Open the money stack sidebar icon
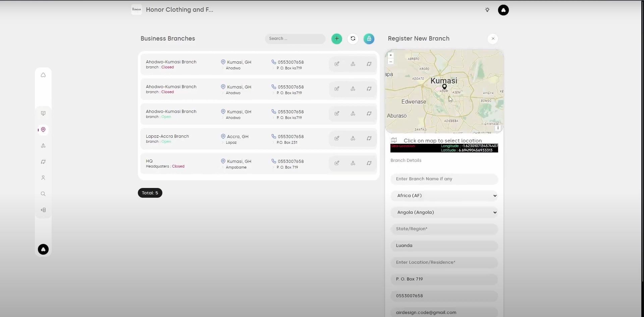 click(x=43, y=210)
